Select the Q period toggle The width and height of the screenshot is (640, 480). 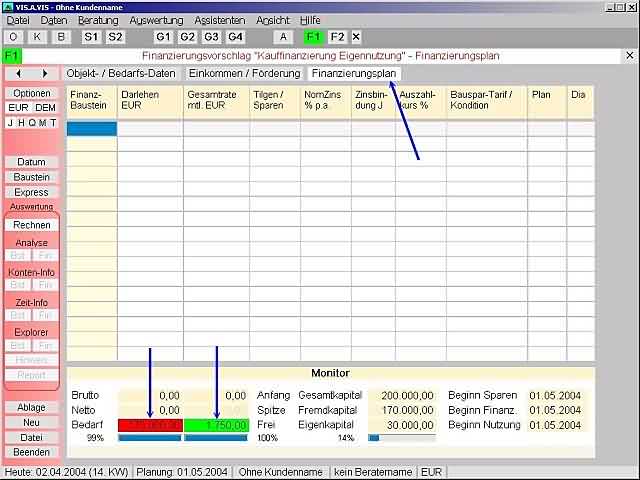pos(32,123)
